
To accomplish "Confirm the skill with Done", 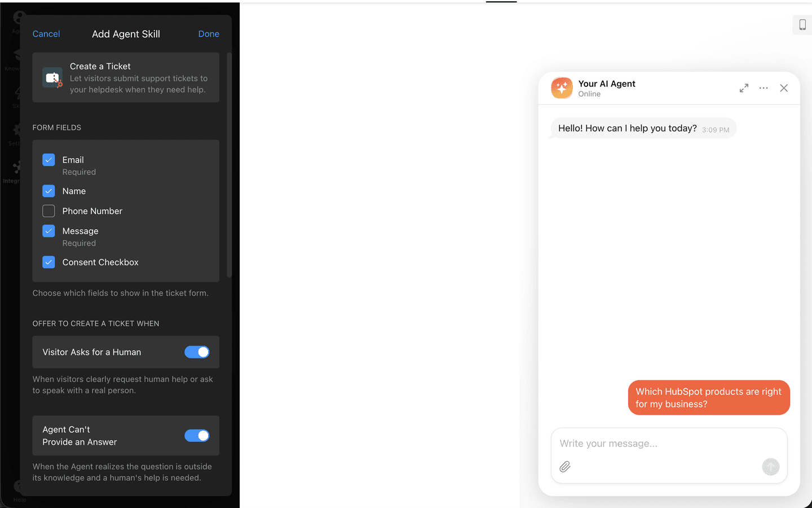I will [209, 34].
